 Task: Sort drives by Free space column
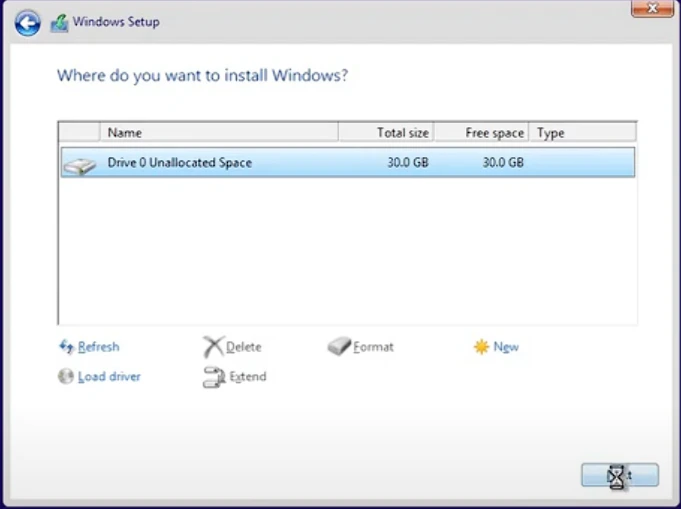(x=482, y=132)
